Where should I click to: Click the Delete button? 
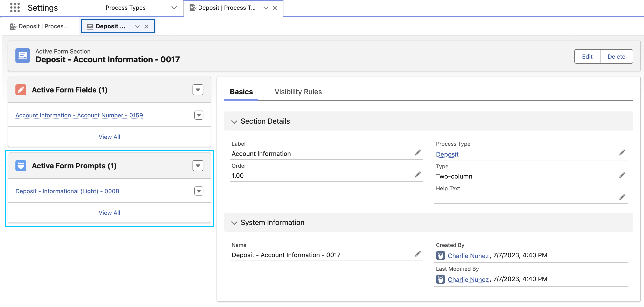pos(616,56)
